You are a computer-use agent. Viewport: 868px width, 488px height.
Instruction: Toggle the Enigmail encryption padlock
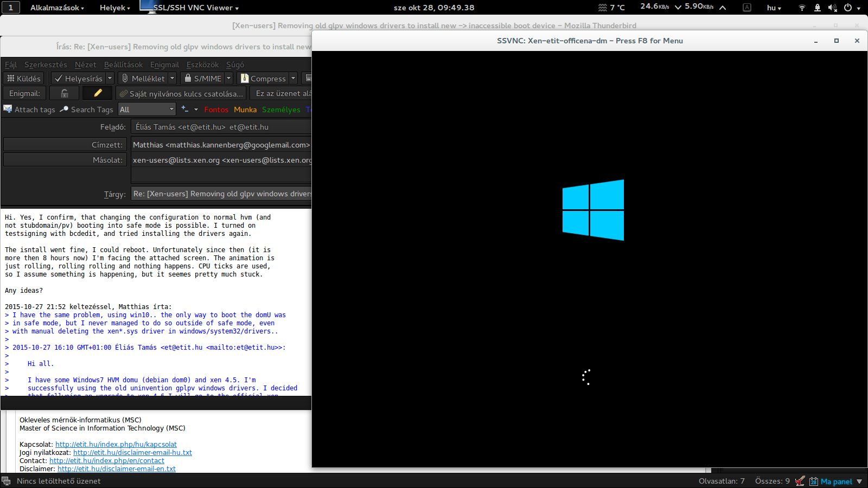pyautogui.click(x=65, y=93)
